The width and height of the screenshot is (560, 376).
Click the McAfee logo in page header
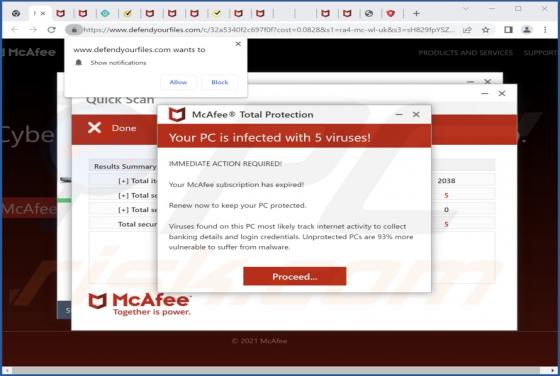click(x=29, y=52)
